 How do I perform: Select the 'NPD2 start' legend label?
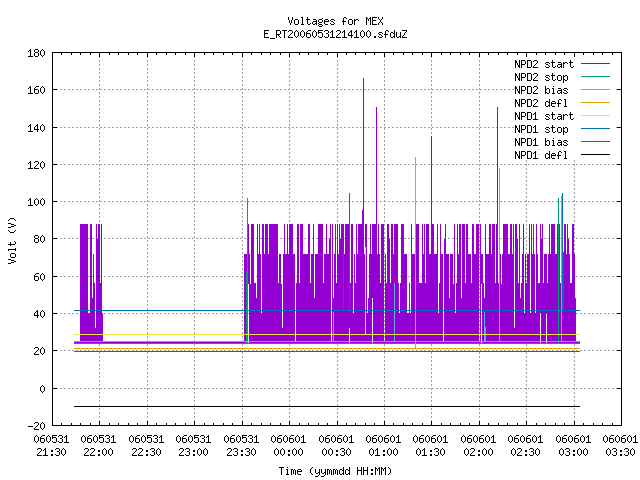tap(544, 64)
